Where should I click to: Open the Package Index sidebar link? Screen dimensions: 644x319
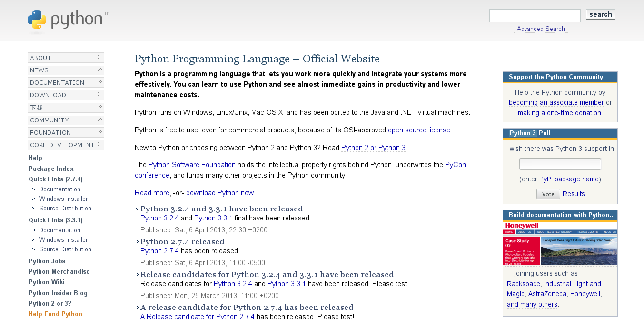(x=51, y=169)
